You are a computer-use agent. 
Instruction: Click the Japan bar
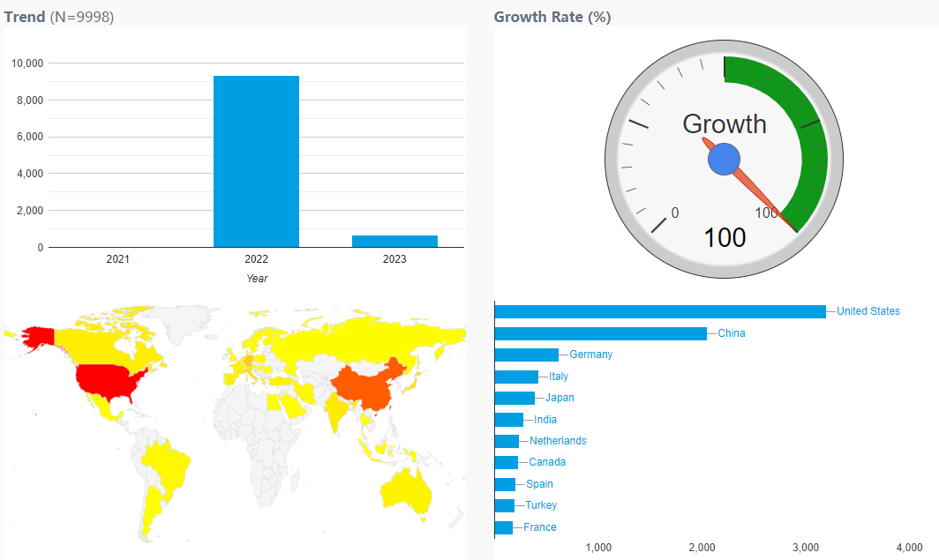pos(515,398)
